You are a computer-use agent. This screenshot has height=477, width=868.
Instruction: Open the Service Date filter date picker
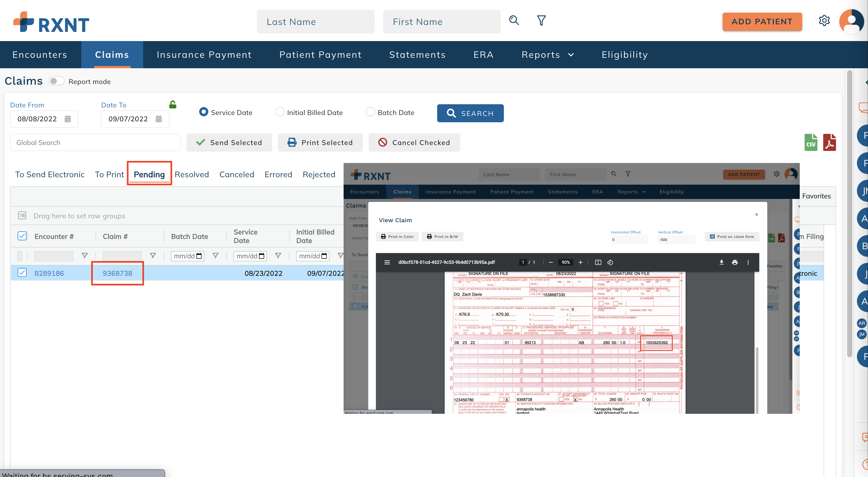[262, 256]
